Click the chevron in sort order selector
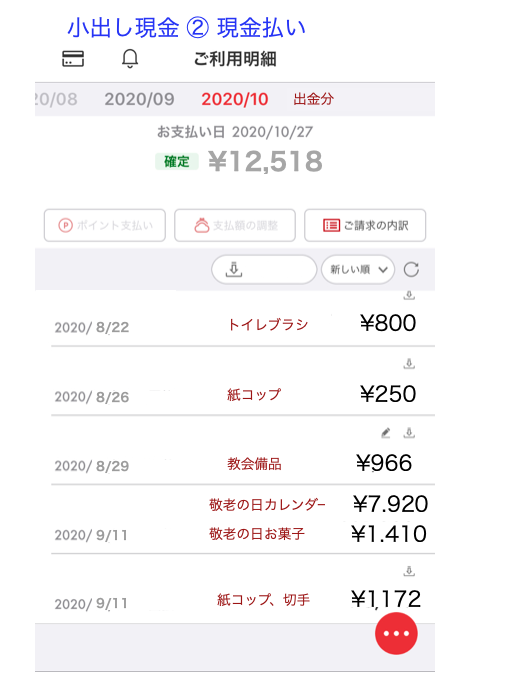 click(383, 270)
